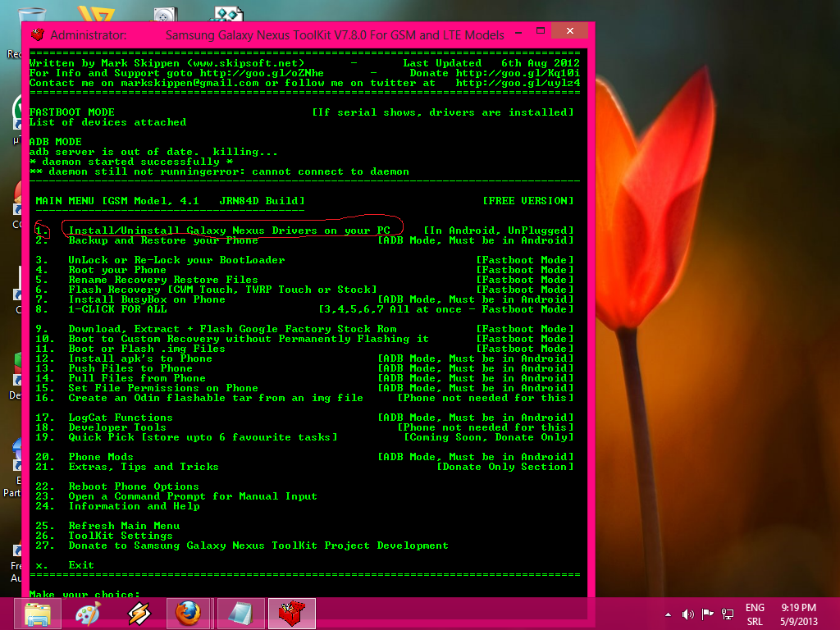This screenshot has width=840, height=630.
Task: Click the 'ToolKit Settings' menu line
Action: pos(121,536)
